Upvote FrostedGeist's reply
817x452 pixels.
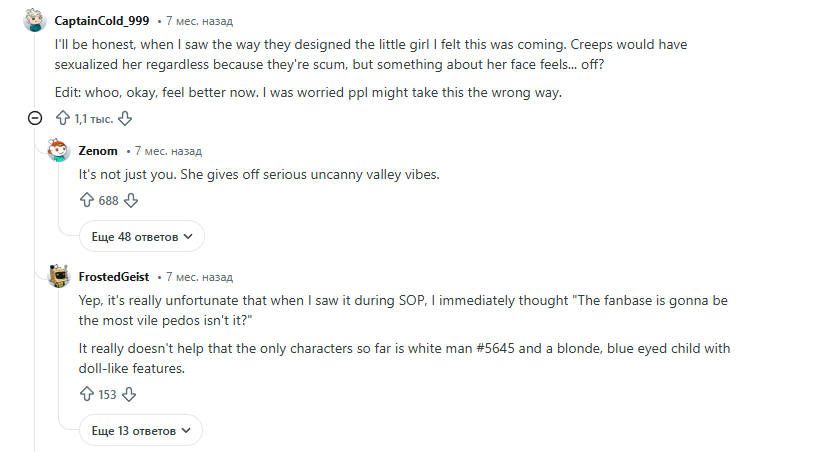(x=87, y=394)
